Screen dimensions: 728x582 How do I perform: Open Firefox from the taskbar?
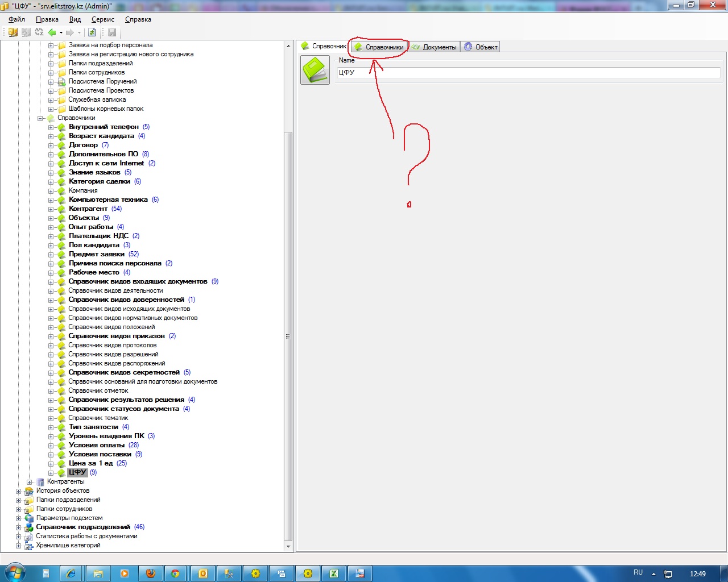[x=151, y=573]
